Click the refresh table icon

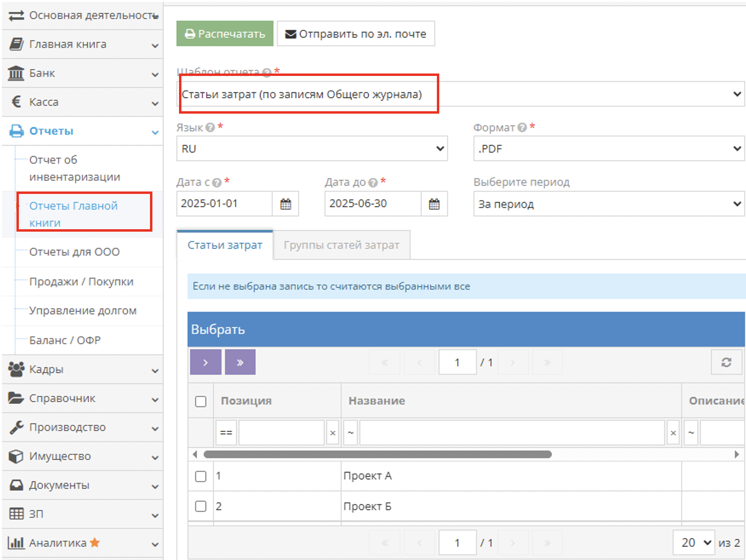tap(726, 362)
